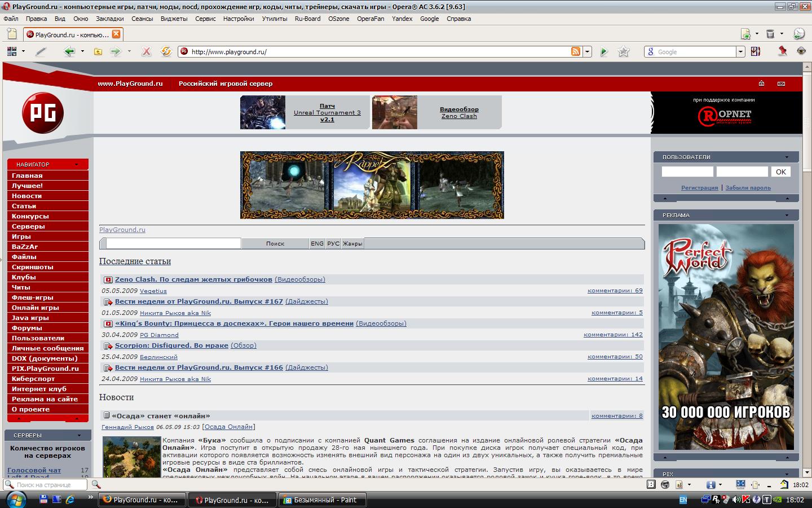The width and height of the screenshot is (812, 508).
Task: Open the address bar history dropdown
Action: [x=587, y=51]
